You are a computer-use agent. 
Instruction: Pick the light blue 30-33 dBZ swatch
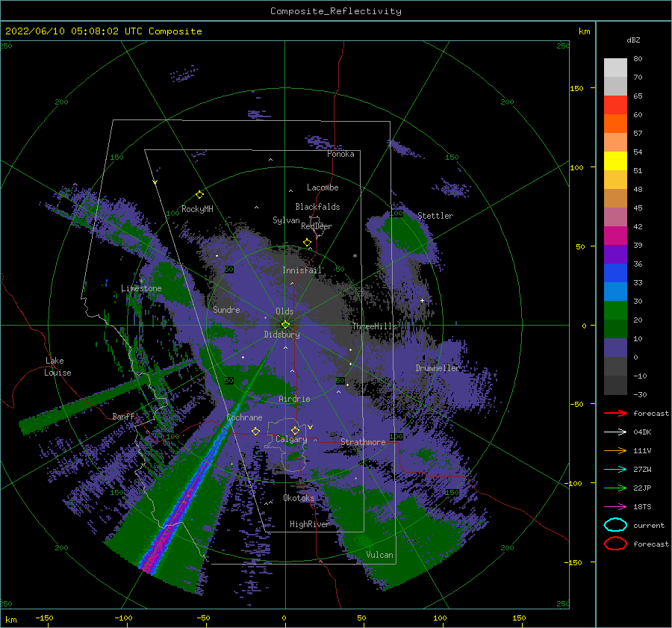(x=615, y=291)
